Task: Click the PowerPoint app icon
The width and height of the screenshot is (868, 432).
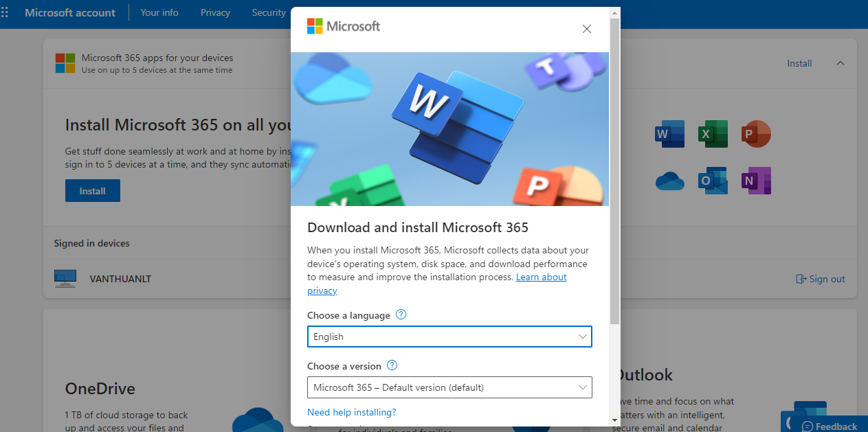Action: [x=756, y=134]
